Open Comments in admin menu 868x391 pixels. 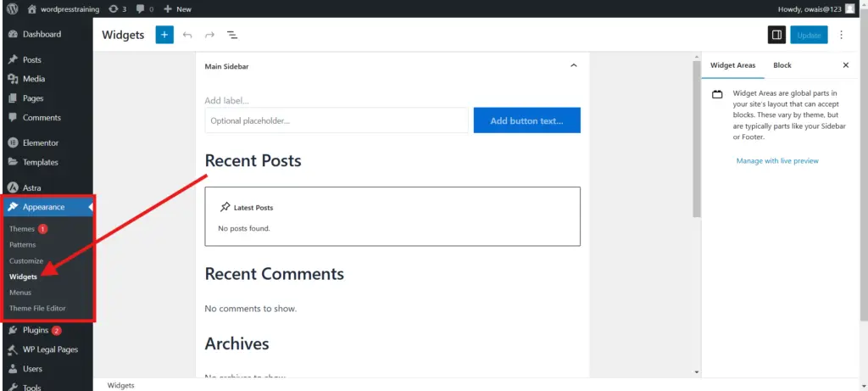pos(47,117)
